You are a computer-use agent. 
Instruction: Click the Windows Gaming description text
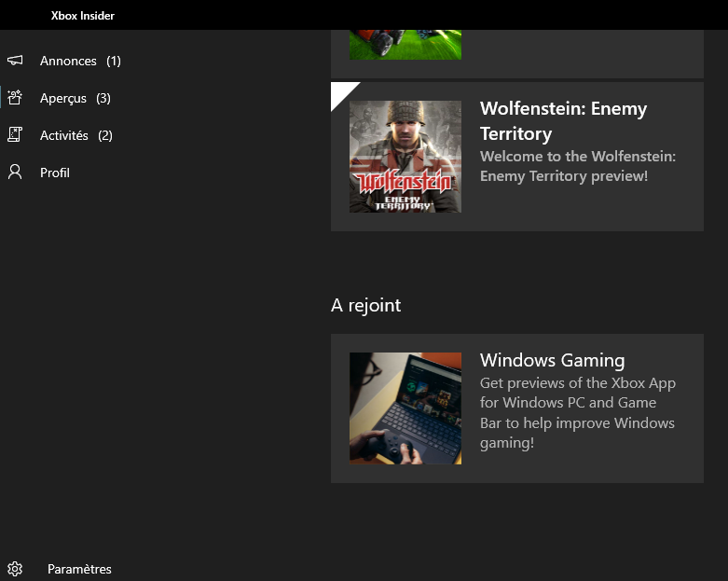click(578, 412)
